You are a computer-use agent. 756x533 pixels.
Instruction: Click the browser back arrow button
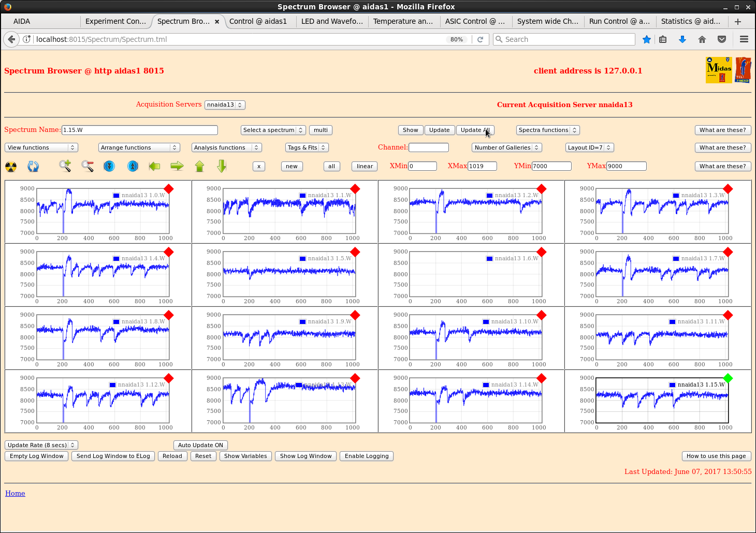[11, 39]
